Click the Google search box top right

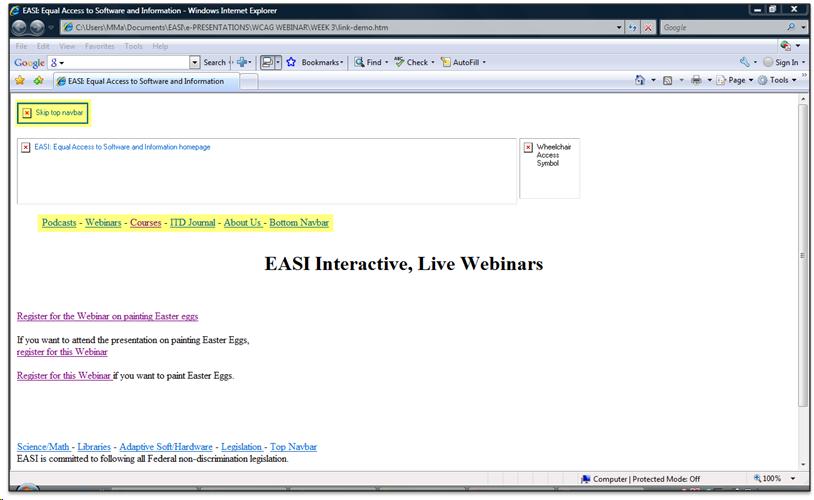(722, 28)
